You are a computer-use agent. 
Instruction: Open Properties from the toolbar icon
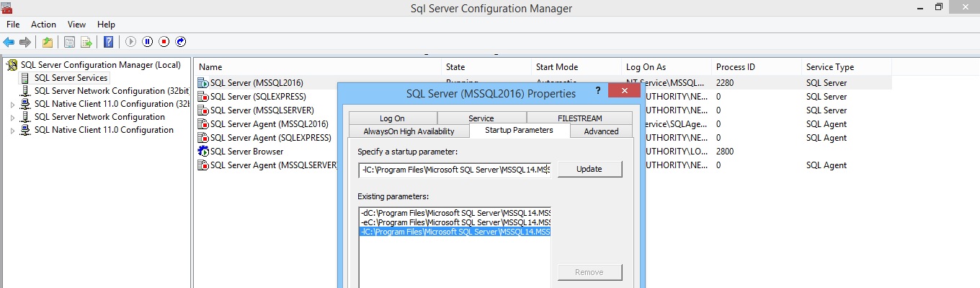pyautogui.click(x=69, y=42)
